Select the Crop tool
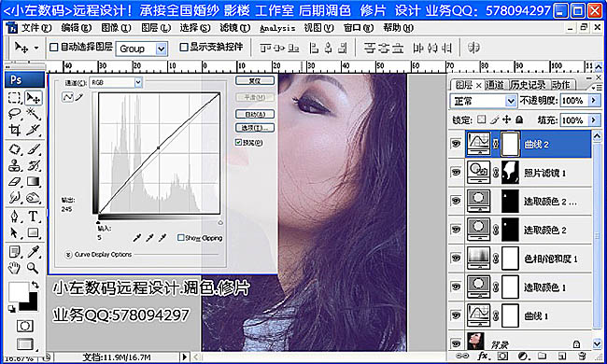607x364 pixels. coord(14,130)
